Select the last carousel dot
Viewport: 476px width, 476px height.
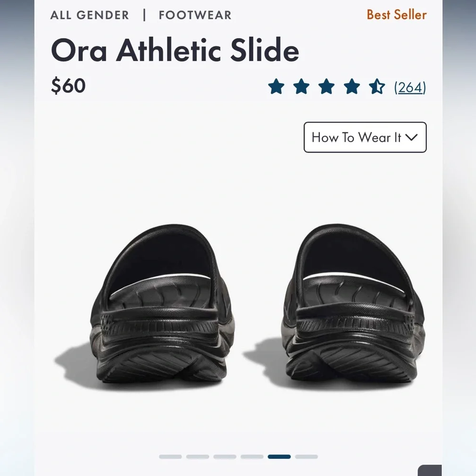click(306, 457)
